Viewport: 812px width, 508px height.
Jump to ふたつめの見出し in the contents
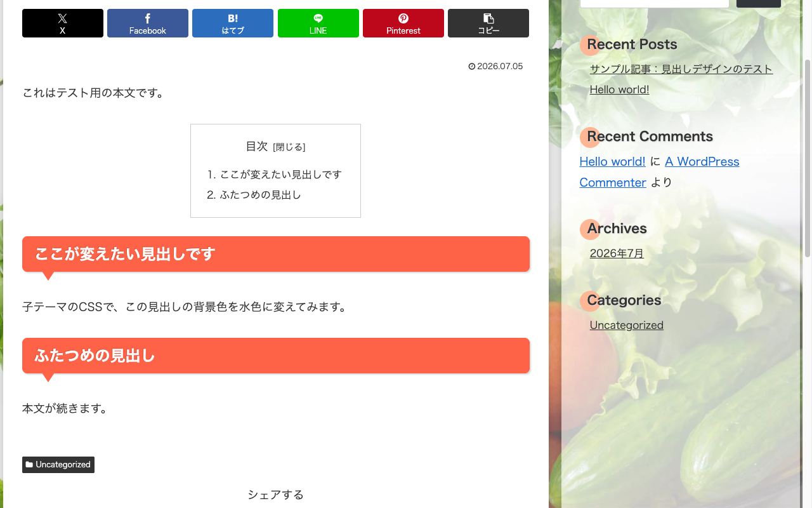tap(261, 195)
